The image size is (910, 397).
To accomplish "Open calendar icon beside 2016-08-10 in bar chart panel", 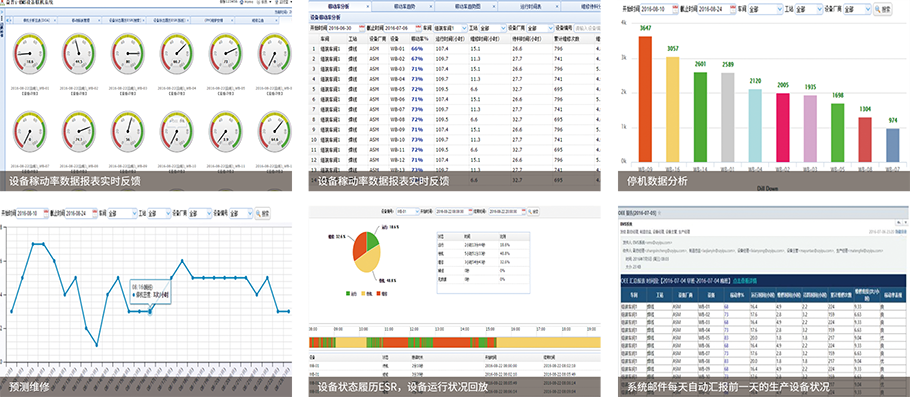I will (x=674, y=9).
